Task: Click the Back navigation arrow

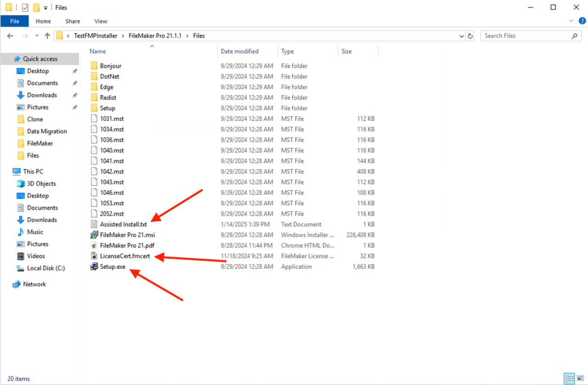Action: pyautogui.click(x=11, y=36)
